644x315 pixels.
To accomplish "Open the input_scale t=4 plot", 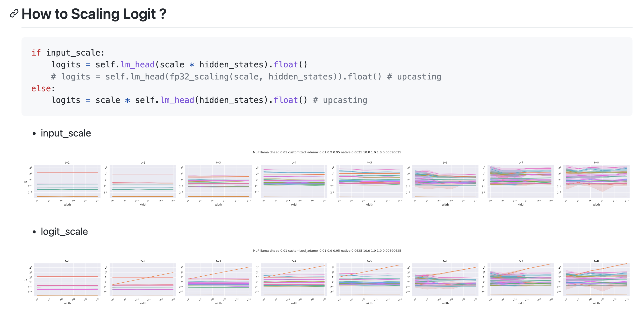I will (x=294, y=181).
